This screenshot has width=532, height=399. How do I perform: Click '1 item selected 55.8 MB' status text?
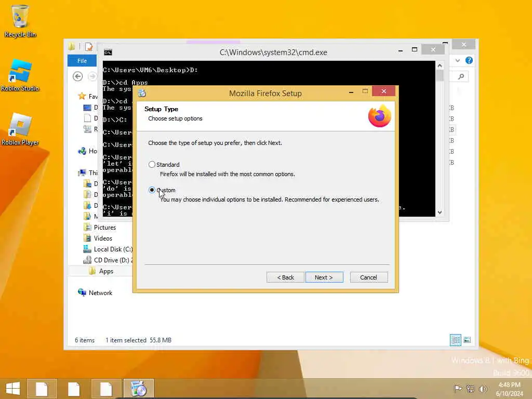click(x=138, y=340)
